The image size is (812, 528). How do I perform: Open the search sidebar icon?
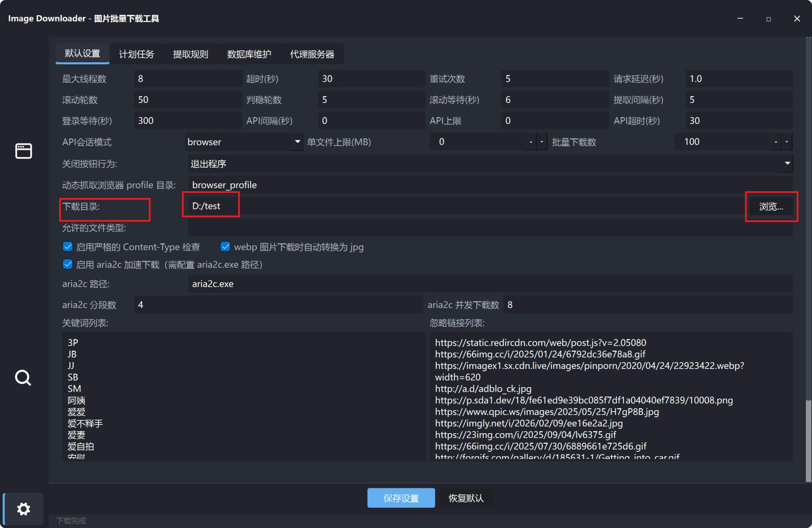pyautogui.click(x=23, y=378)
